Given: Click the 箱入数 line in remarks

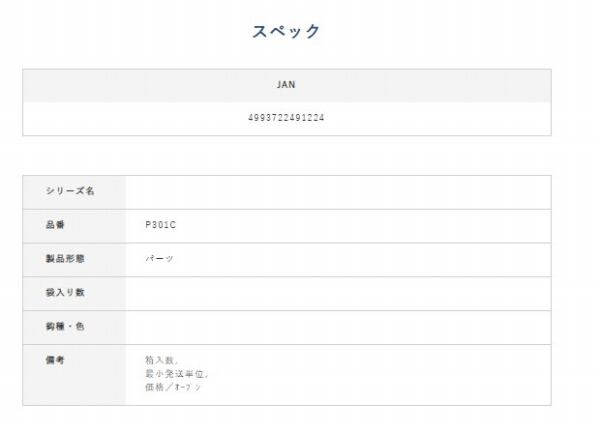Looking at the screenshot, I should 162,360.
